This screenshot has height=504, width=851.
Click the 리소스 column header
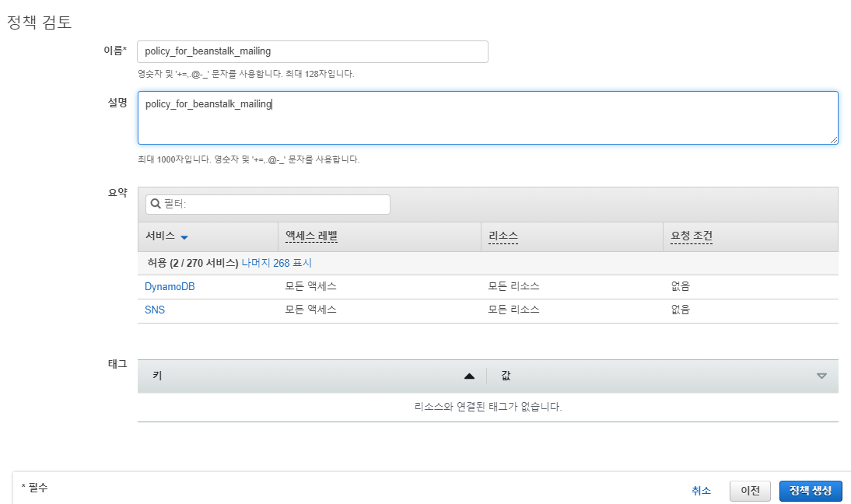(503, 236)
